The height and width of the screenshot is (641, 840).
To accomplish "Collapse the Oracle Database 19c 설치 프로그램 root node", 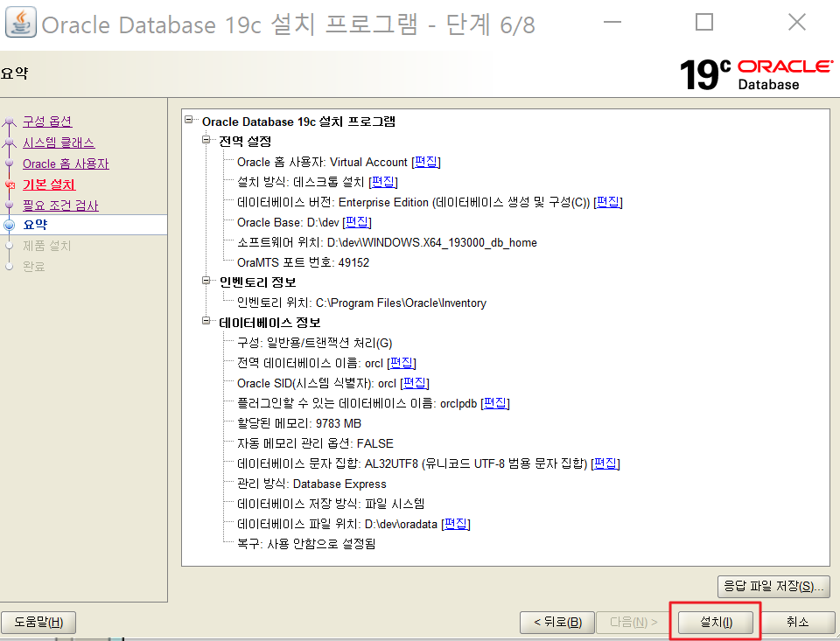I will click(189, 120).
